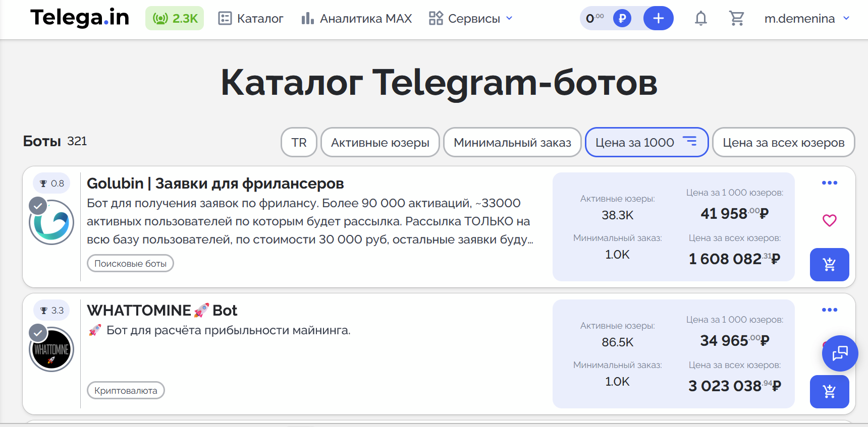Open WHATTOMINE bot avatar
The width and height of the screenshot is (868, 427).
[x=51, y=349]
